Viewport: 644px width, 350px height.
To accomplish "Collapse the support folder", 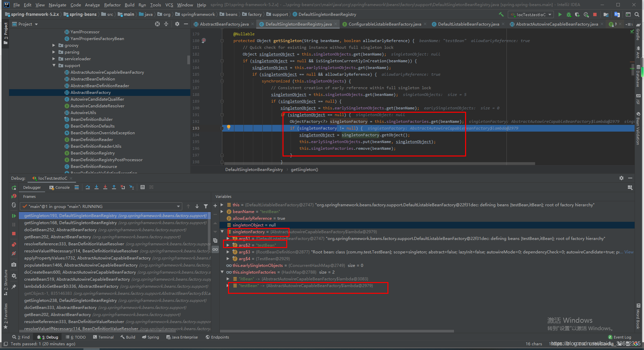I will (54, 65).
